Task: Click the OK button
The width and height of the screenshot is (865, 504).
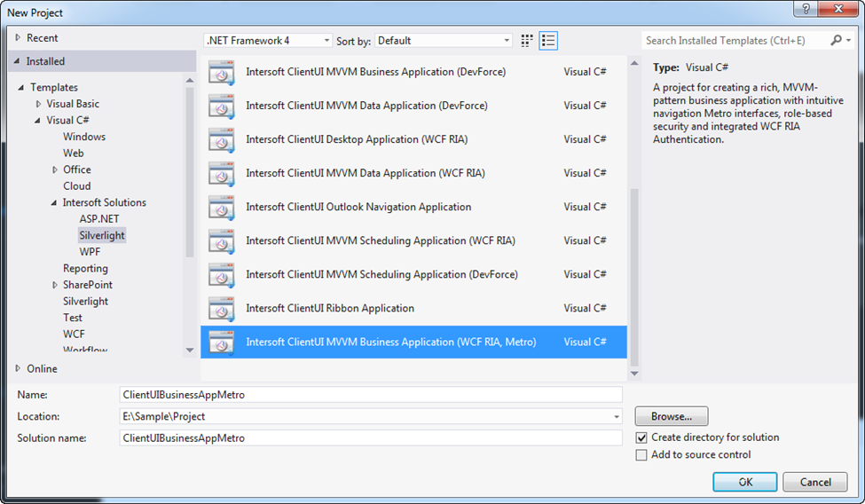Action: [x=744, y=482]
